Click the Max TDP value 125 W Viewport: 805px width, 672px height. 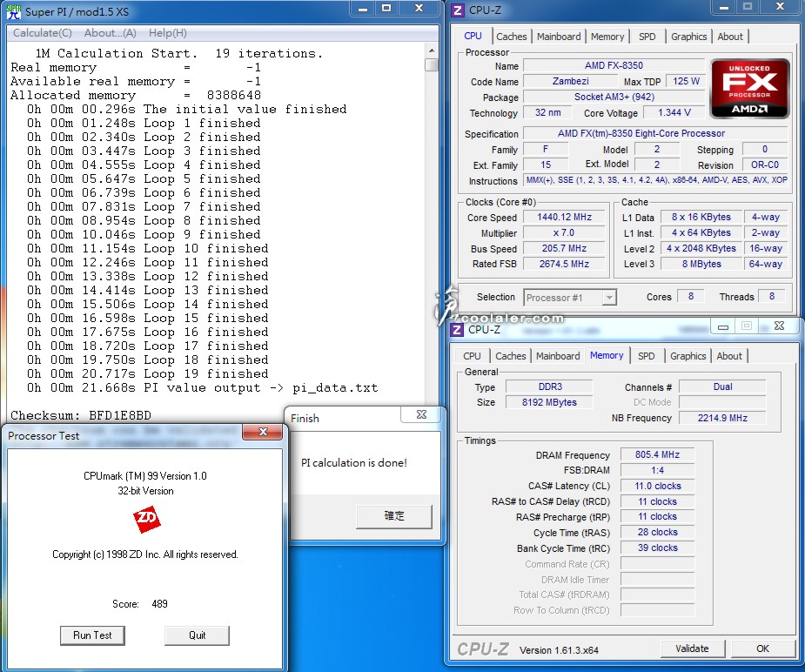[686, 81]
